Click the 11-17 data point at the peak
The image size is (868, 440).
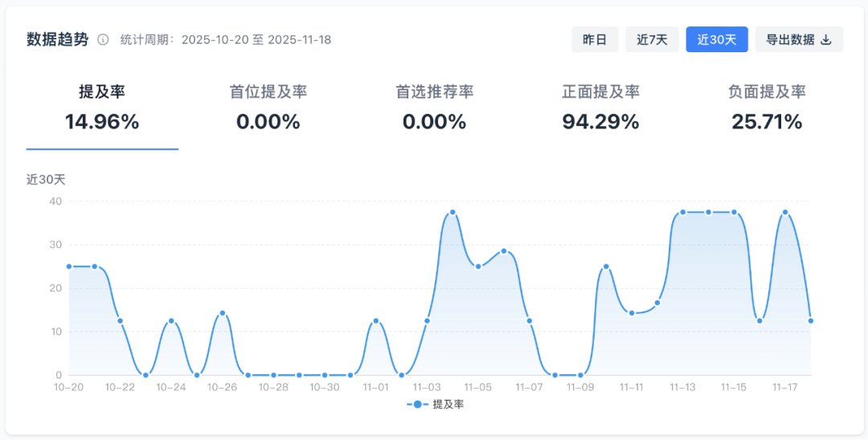point(785,212)
